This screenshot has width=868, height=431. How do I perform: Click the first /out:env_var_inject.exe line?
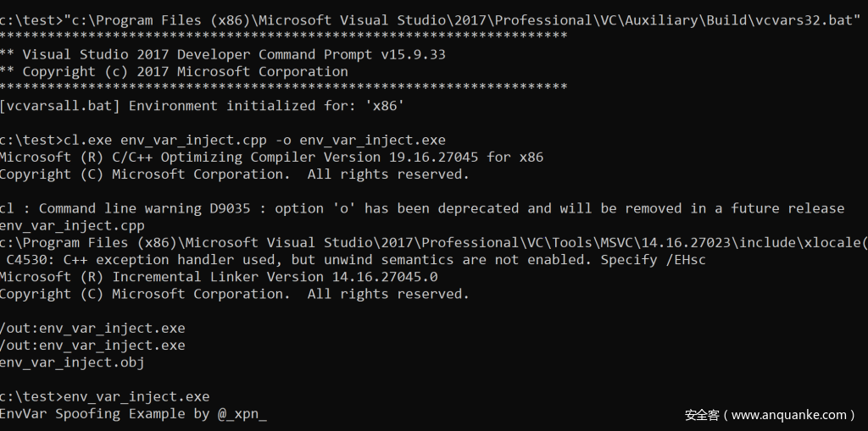pos(92,328)
